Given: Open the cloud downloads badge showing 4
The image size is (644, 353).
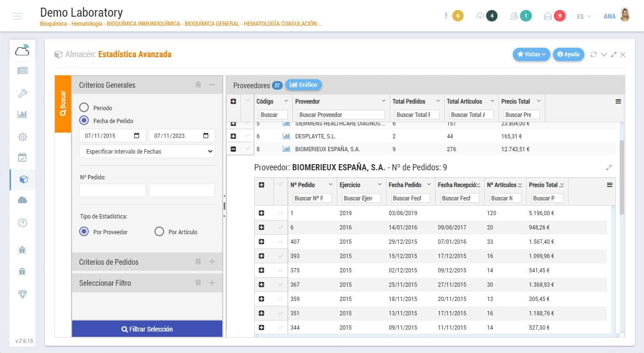Looking at the screenshot, I should [492, 16].
